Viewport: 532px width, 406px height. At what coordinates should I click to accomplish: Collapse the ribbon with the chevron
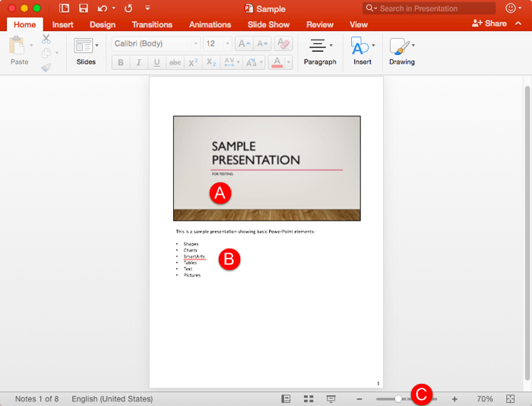point(518,24)
